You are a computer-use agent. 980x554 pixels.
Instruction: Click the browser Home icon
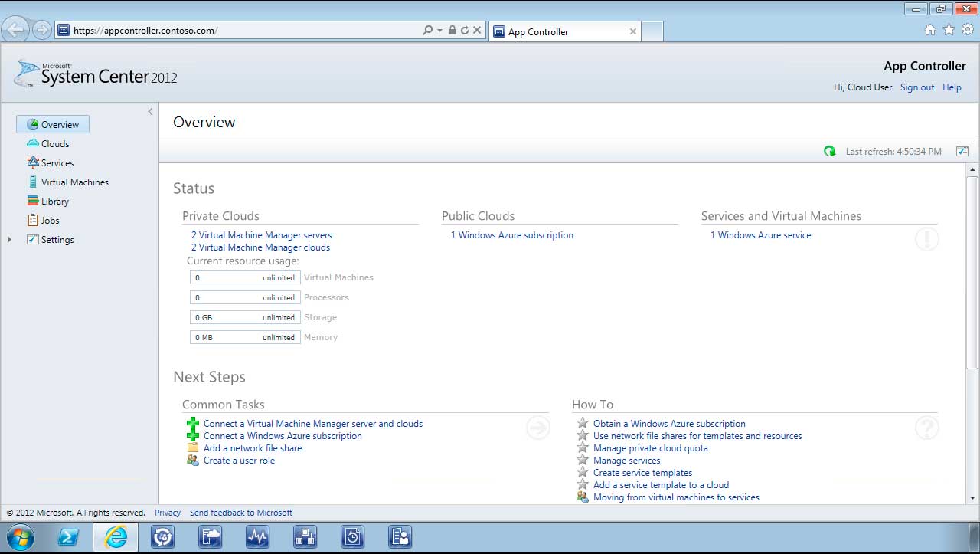point(930,30)
